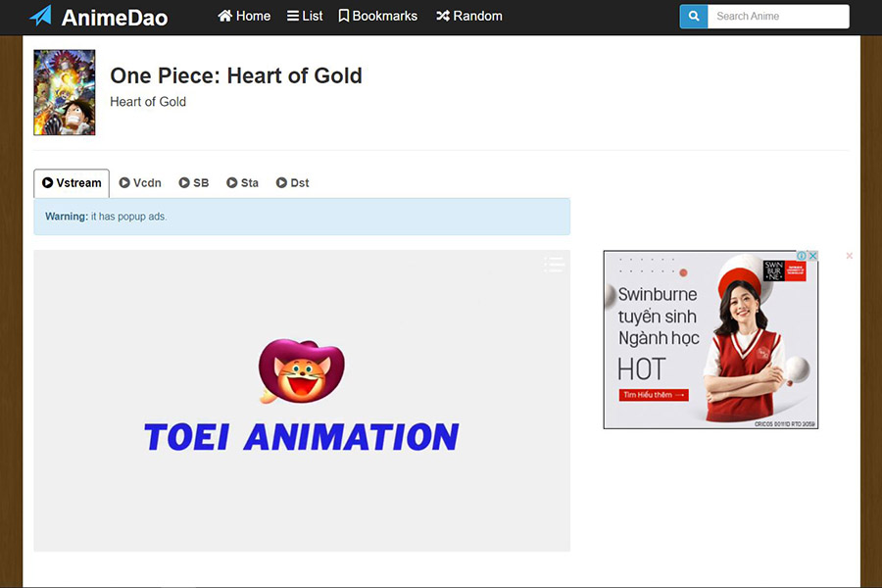Viewport: 882px width, 588px height.
Task: Switch to the Sta server tab
Action: tap(242, 183)
